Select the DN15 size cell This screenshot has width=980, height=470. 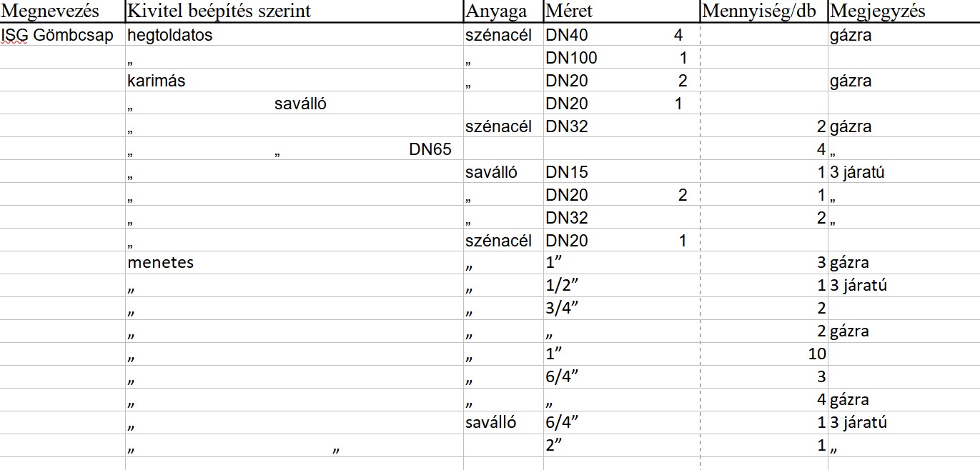(x=566, y=172)
